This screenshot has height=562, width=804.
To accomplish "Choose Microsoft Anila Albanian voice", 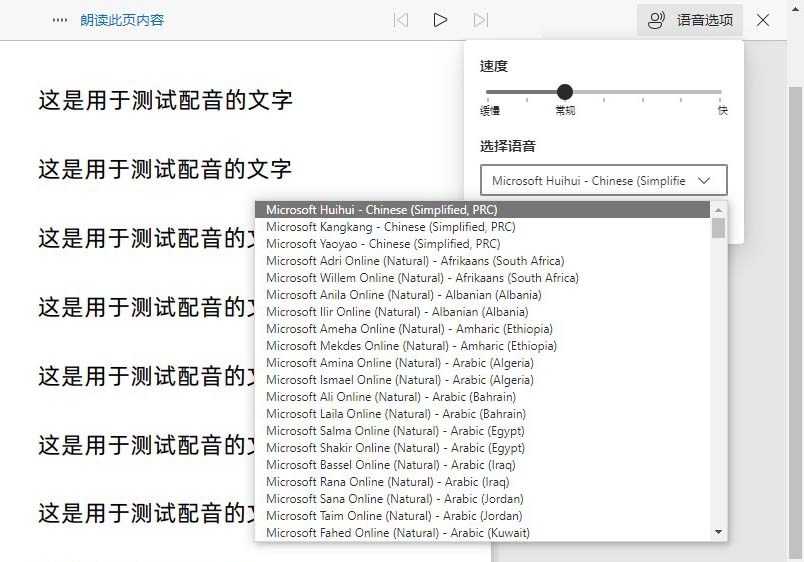I will click(403, 295).
